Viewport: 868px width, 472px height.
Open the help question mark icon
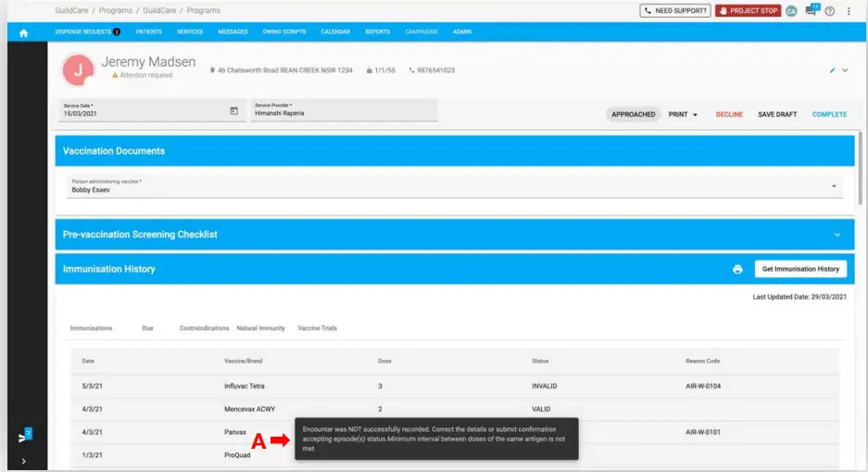coord(830,11)
